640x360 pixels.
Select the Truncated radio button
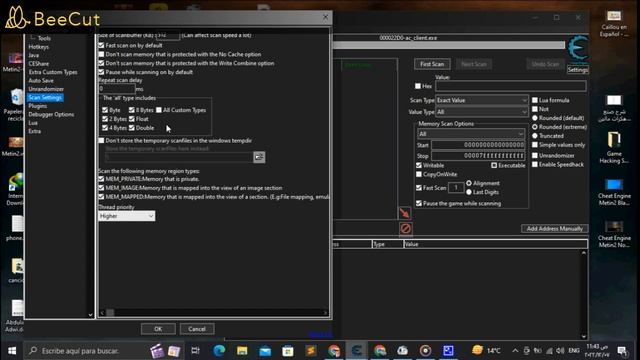[x=535, y=136]
